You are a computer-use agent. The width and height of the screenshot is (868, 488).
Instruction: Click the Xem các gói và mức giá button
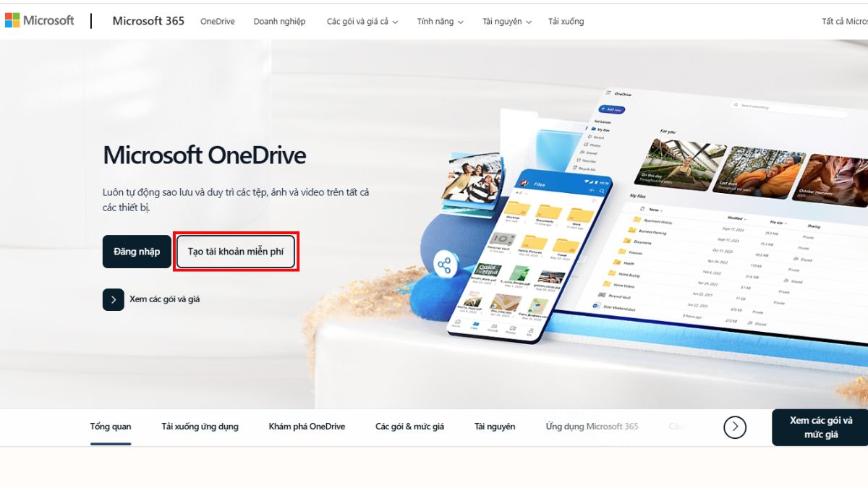tap(821, 427)
